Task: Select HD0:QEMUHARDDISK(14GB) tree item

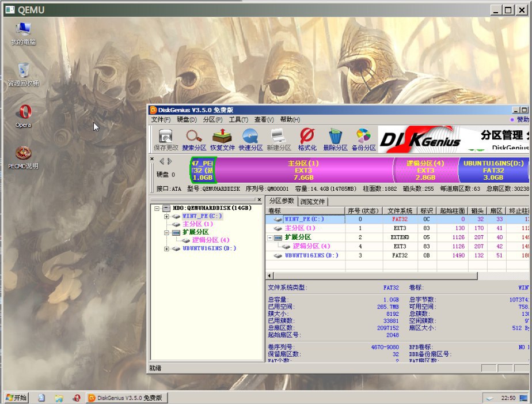Action: (x=212, y=208)
